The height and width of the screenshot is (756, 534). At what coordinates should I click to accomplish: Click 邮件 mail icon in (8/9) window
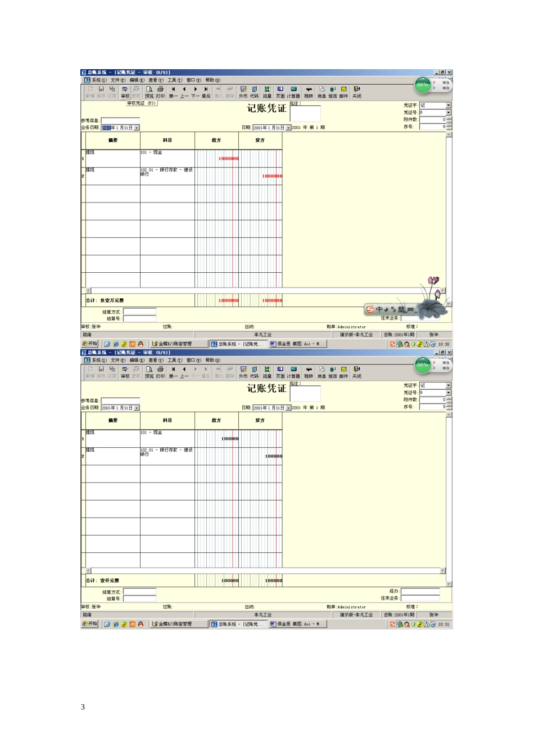(344, 92)
